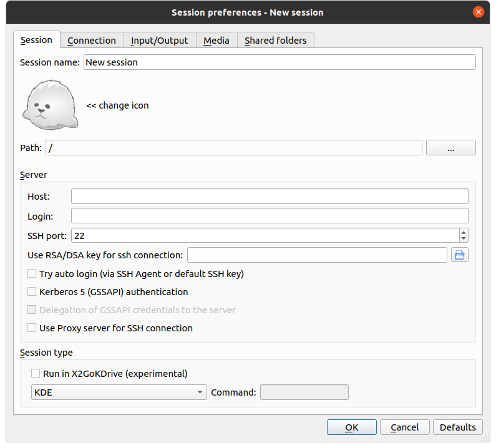This screenshot has width=496, height=448.
Task: Open the KDE session type dropdown
Action: click(119, 392)
